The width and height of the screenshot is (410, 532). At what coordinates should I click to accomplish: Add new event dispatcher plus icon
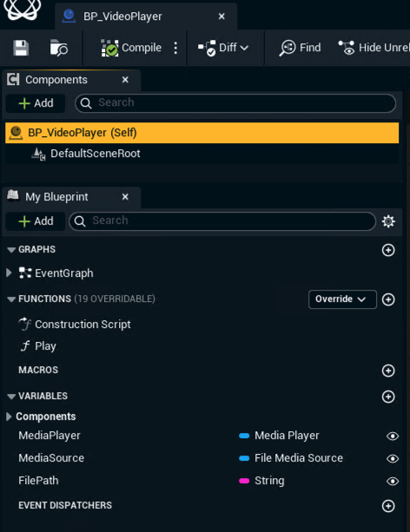click(388, 506)
